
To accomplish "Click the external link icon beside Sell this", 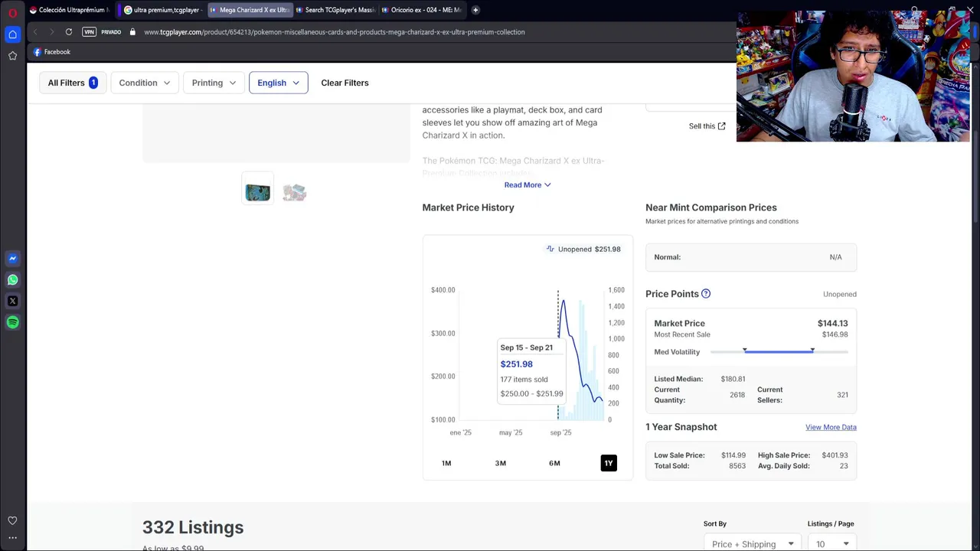I will (x=721, y=126).
